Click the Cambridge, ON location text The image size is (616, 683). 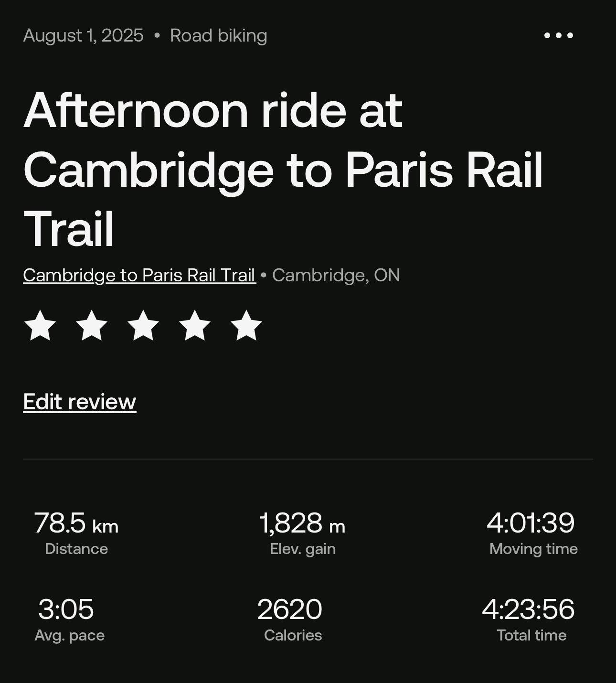click(x=336, y=275)
